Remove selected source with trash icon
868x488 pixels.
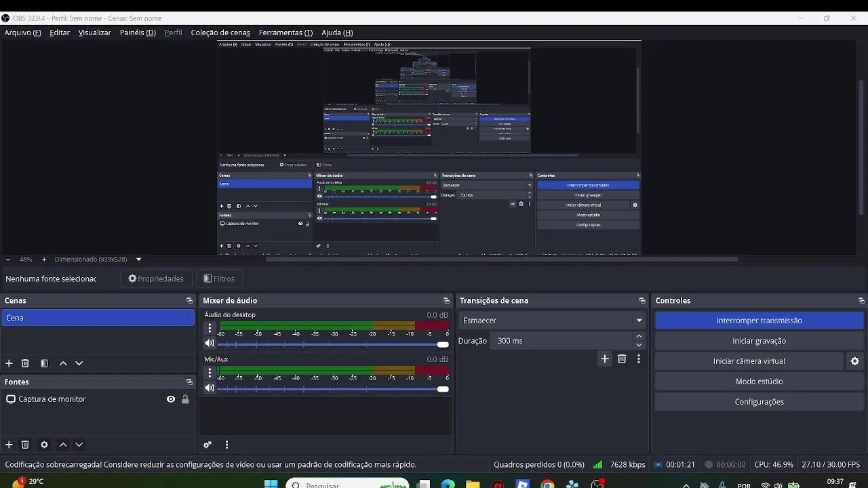coord(25,445)
